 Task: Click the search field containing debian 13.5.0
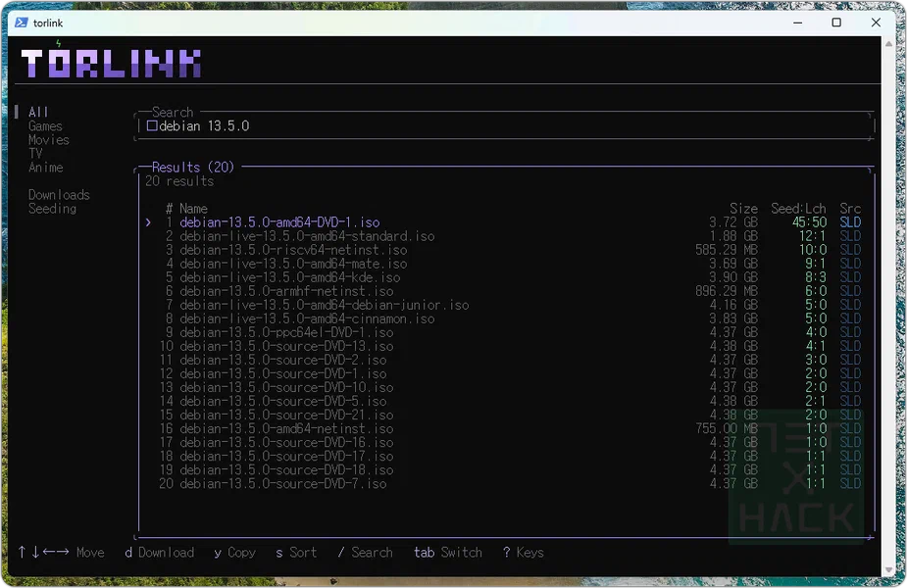[504, 126]
